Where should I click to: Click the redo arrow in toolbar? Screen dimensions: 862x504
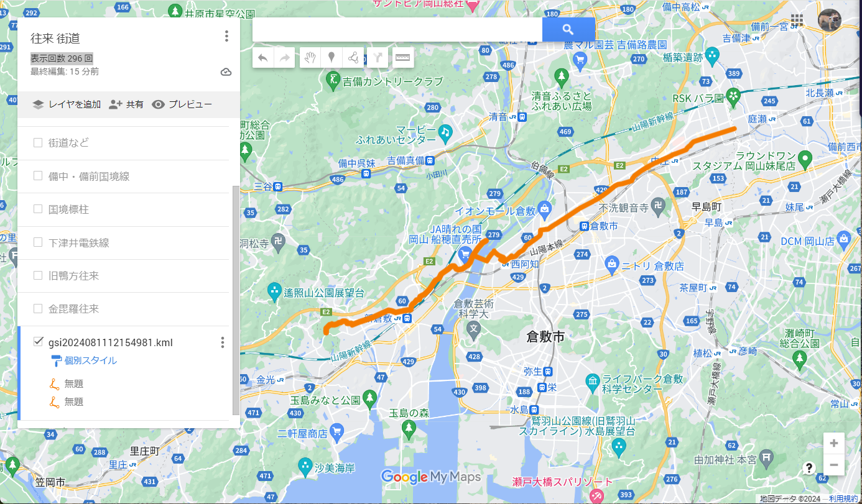click(284, 58)
